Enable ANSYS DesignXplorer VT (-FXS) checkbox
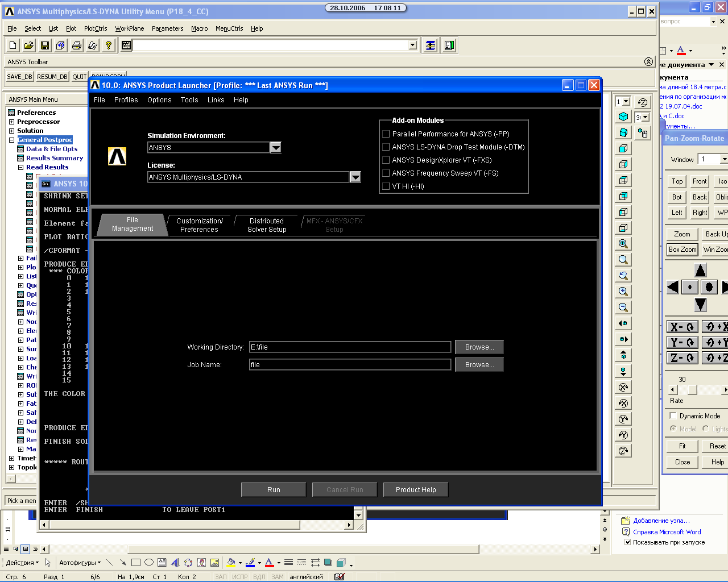Viewport: 728px width, 582px height. pos(386,160)
